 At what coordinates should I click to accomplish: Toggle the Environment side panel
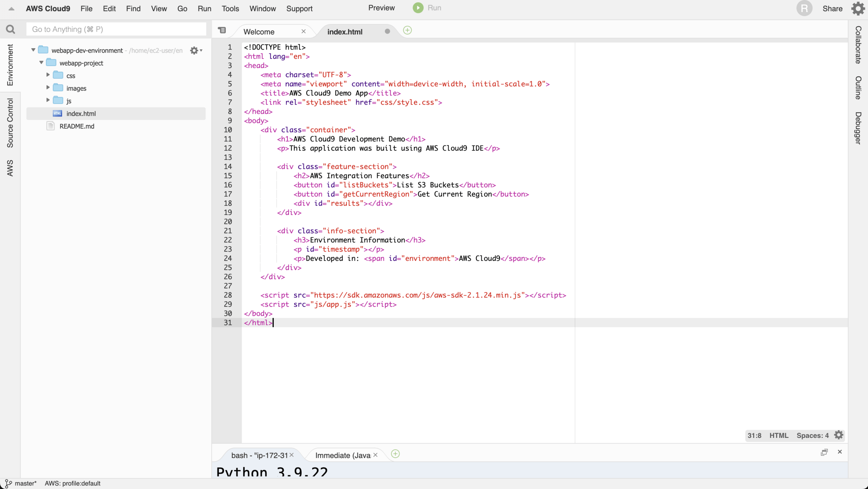pos(10,65)
